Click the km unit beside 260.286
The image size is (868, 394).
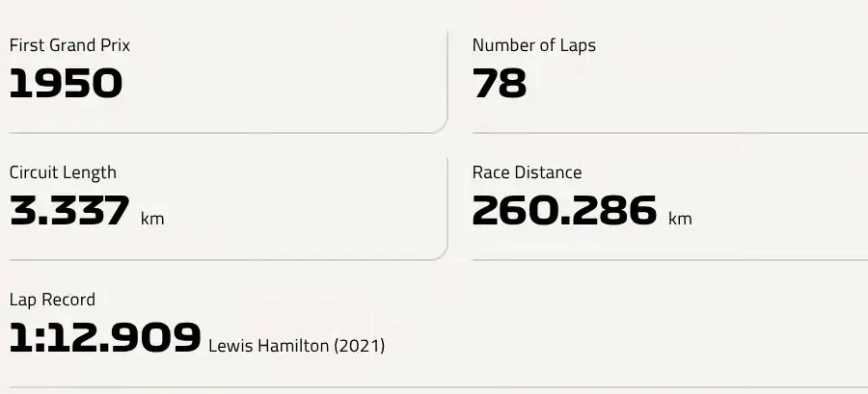tap(680, 219)
